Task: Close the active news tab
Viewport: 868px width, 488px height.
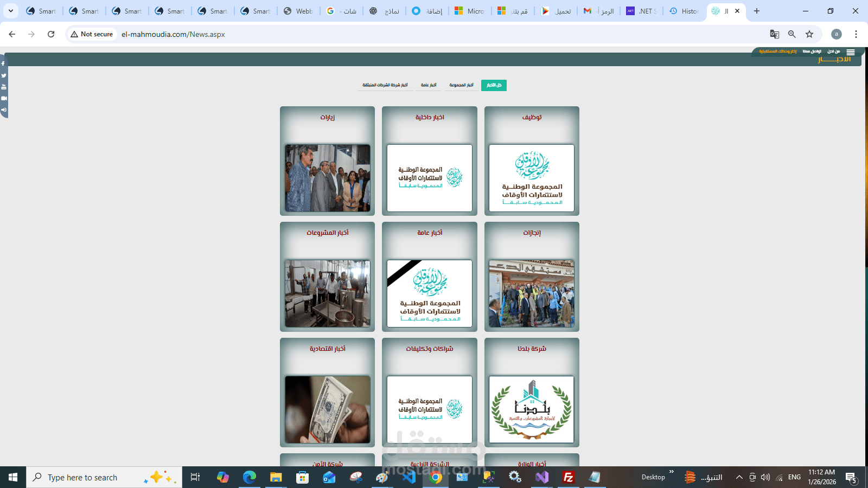Action: [737, 11]
